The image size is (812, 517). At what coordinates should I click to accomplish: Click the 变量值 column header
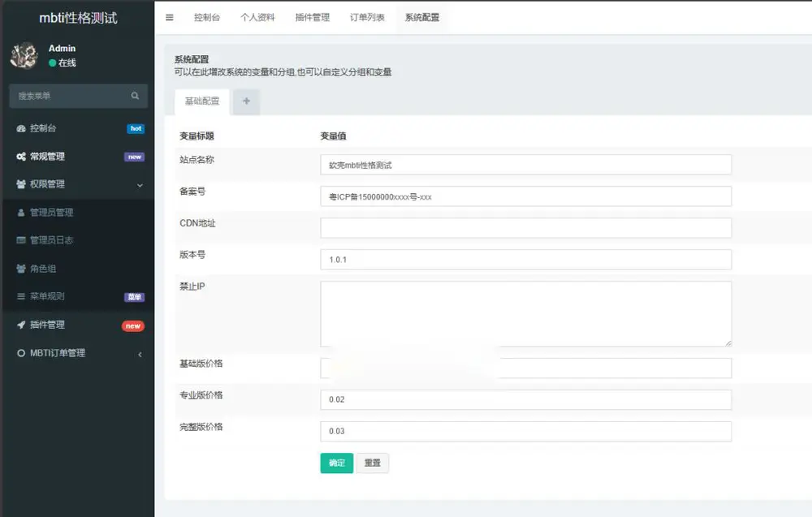coord(333,136)
